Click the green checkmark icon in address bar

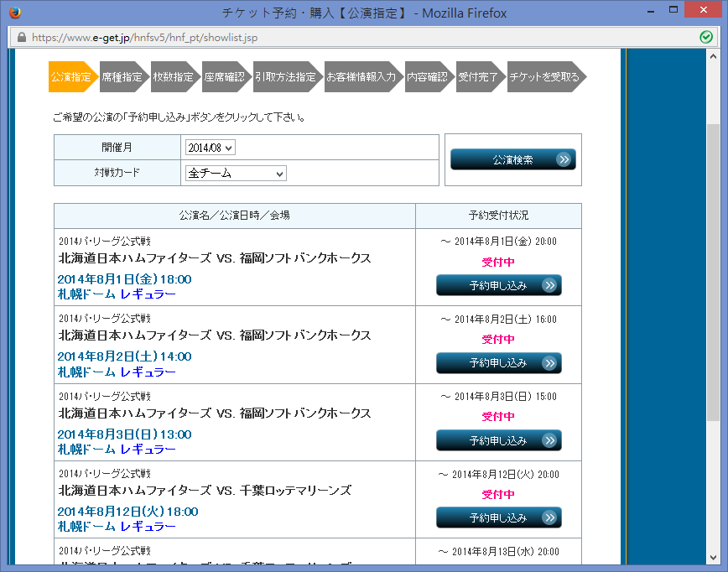706,37
